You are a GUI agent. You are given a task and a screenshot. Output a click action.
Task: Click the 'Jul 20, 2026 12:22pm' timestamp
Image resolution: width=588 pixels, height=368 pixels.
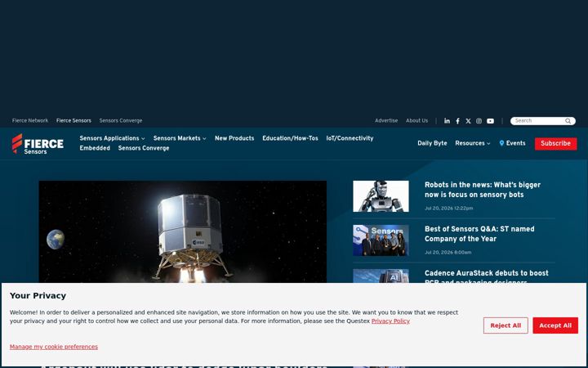[448, 208]
